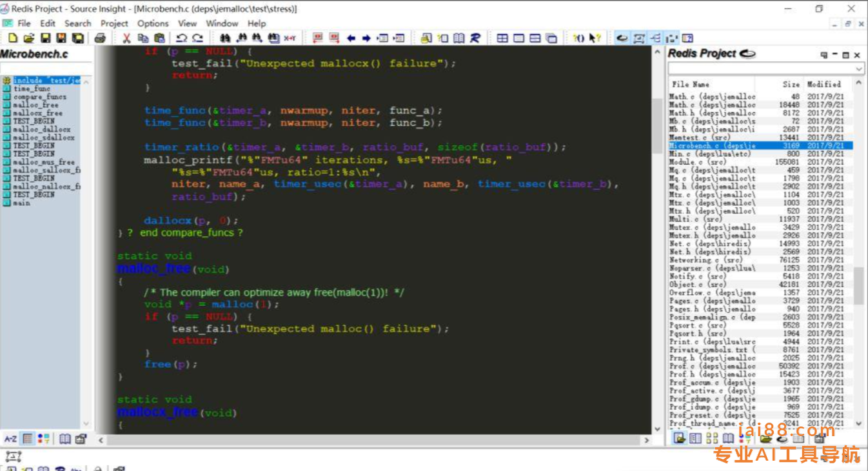Click the Cascade windows toolbar icon
868x471 pixels.
(x=551, y=38)
